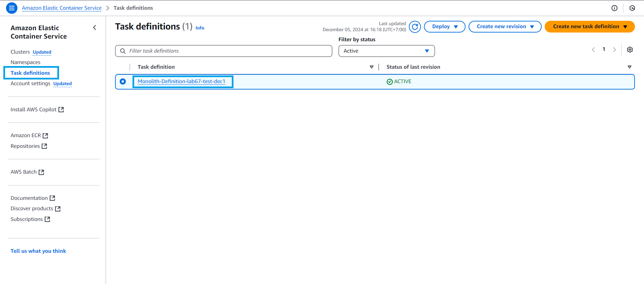
Task: Open the hamburger navigation menu icon
Action: (12, 8)
